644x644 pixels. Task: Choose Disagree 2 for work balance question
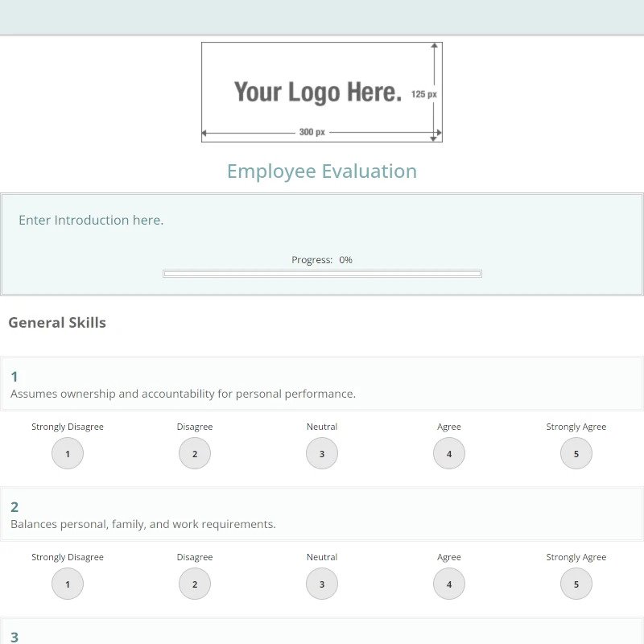point(195,584)
